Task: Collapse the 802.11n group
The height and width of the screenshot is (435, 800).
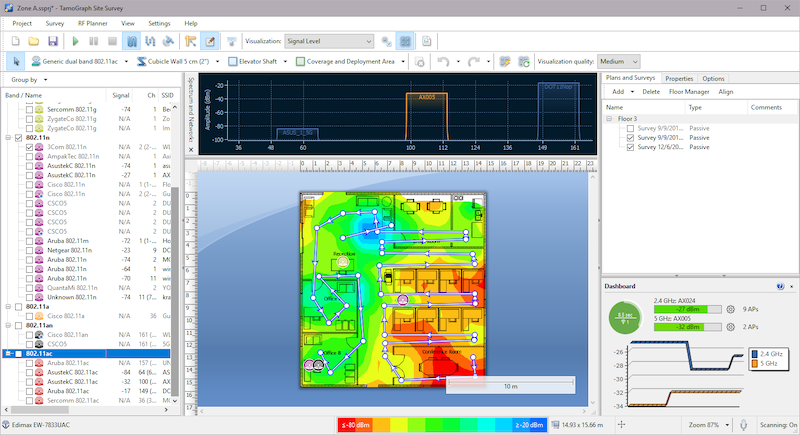Action: click(x=8, y=138)
